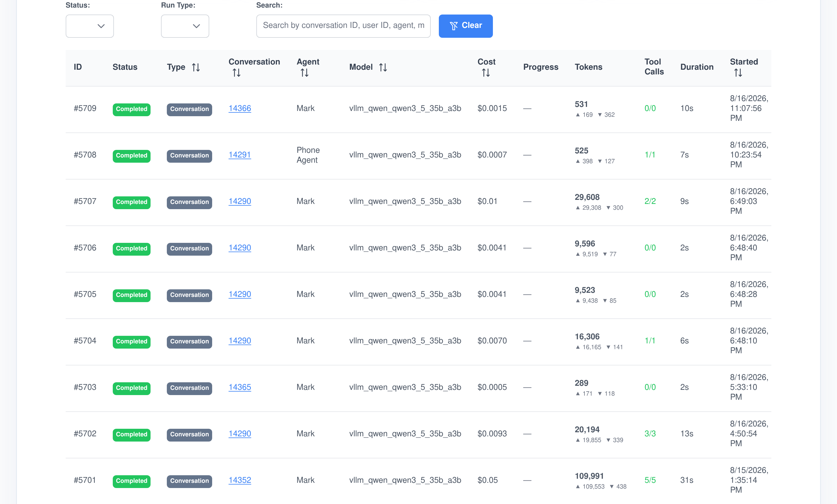Click the $0.0007 cost value

492,155
